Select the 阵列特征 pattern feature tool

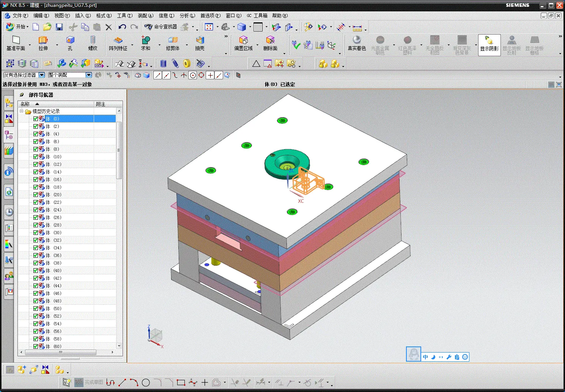tap(118, 43)
